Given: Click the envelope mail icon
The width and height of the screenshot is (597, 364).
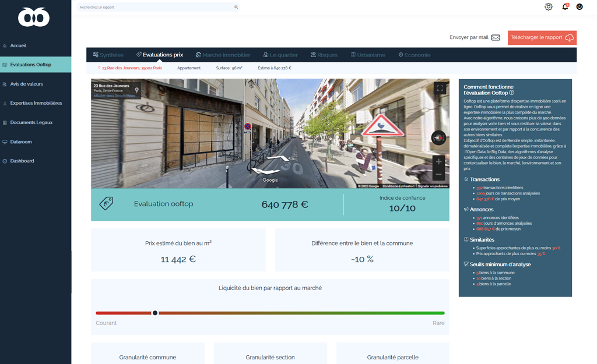Looking at the screenshot, I should (496, 37).
